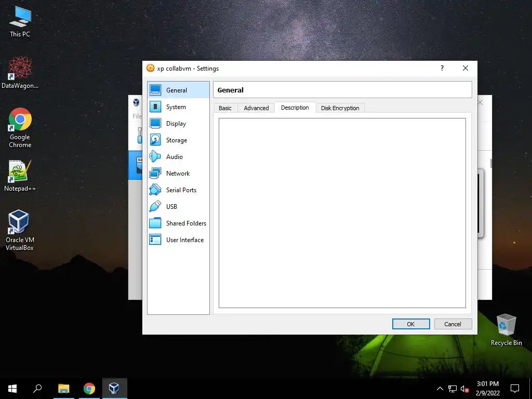This screenshot has width=532, height=399.
Task: Open Audio settings speaker icon
Action: point(155,156)
